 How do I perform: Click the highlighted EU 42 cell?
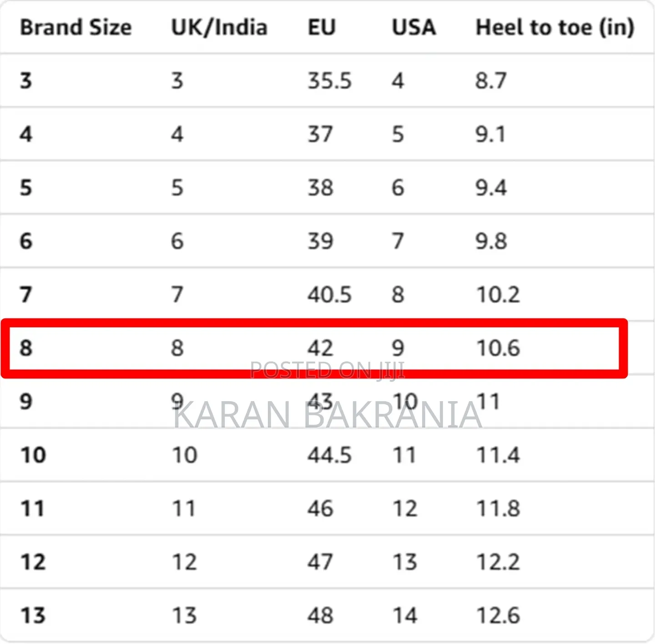click(320, 348)
